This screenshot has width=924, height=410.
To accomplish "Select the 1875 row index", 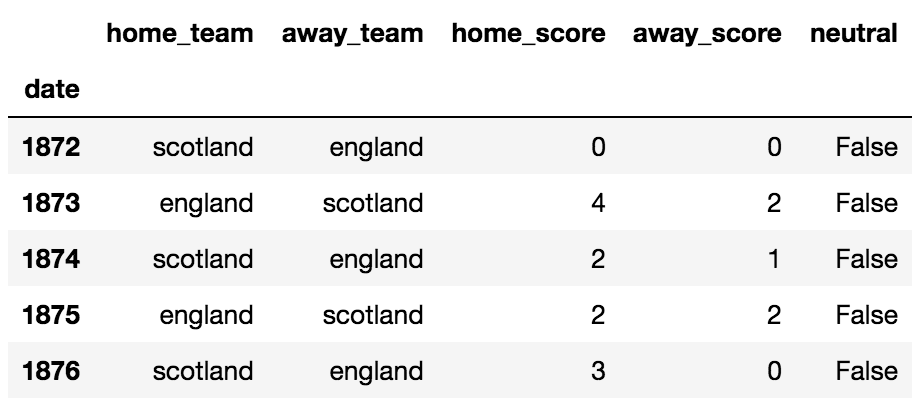I will coord(51,316).
